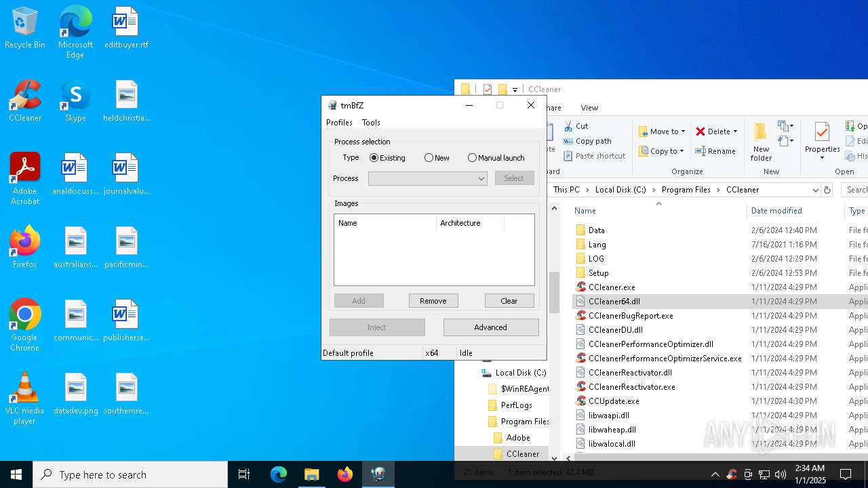Open the Process dropdown in tmBfZ

click(427, 178)
